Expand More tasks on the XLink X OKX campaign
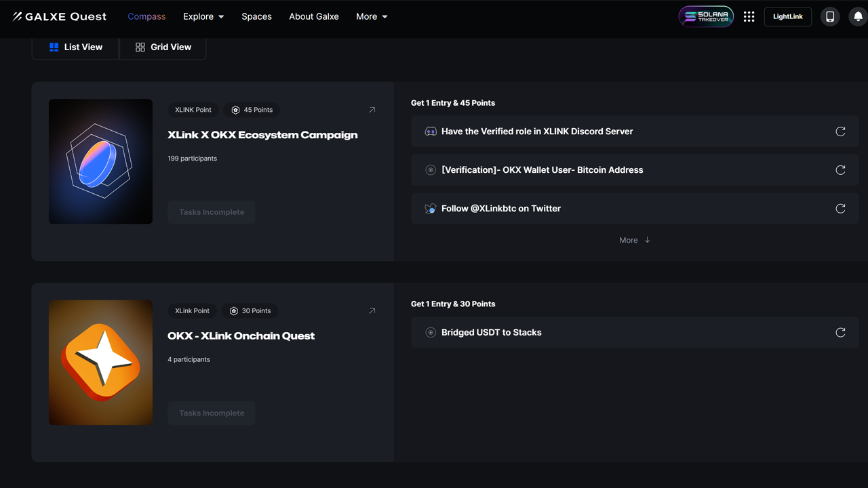 pyautogui.click(x=634, y=239)
